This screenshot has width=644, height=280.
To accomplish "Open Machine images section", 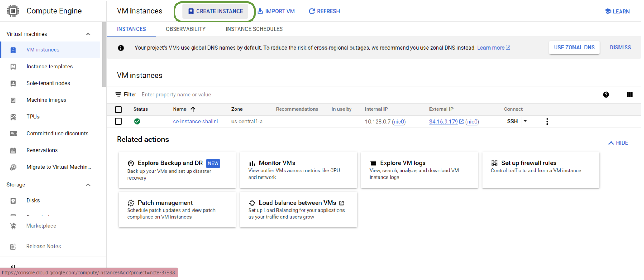I will (46, 100).
